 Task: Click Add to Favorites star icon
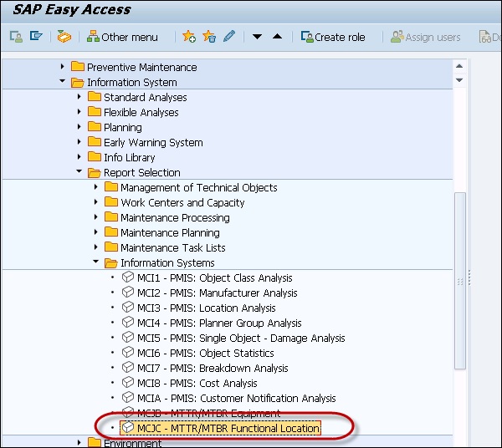coord(189,37)
